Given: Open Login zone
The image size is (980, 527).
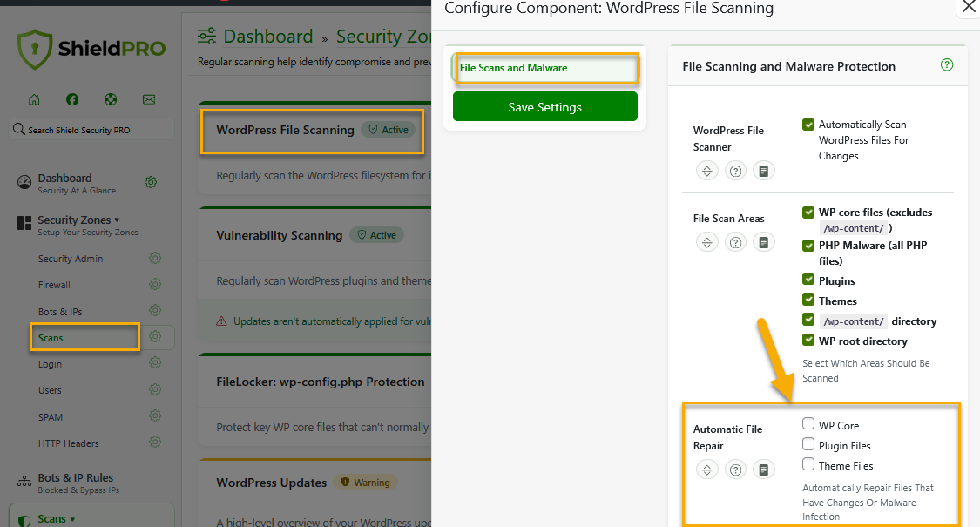Looking at the screenshot, I should pos(50,364).
